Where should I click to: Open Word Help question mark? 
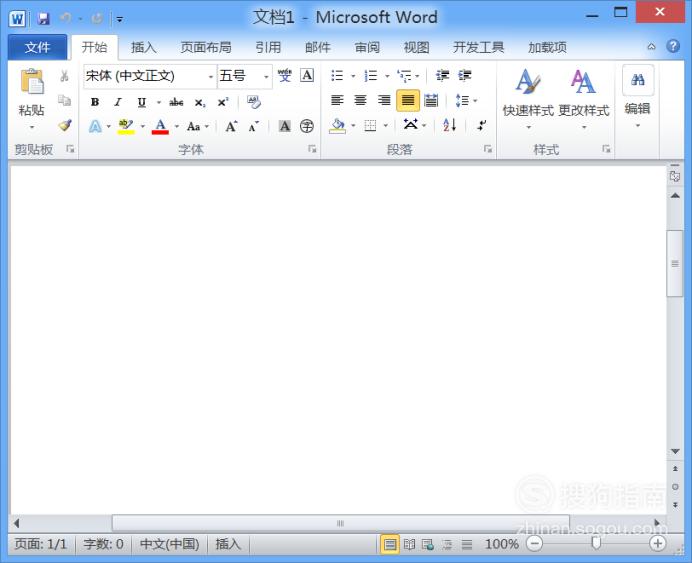pos(673,46)
